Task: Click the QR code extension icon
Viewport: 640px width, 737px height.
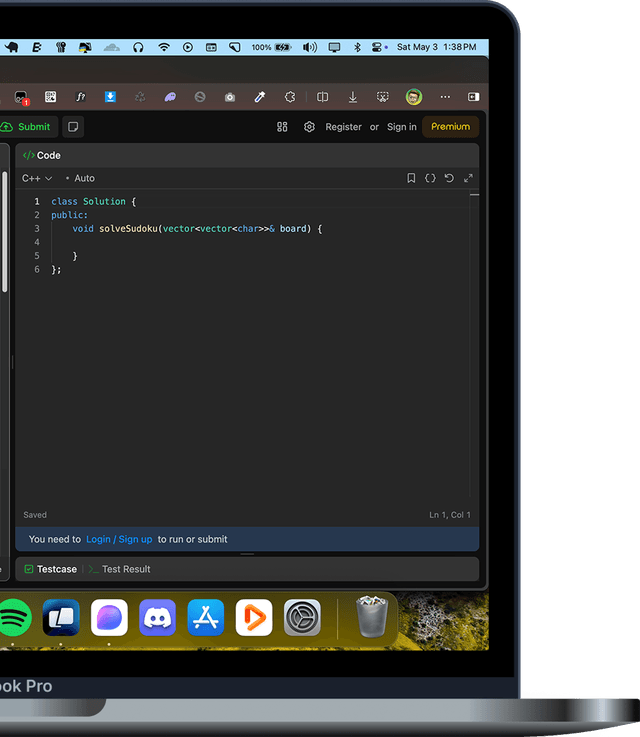Action: point(50,97)
